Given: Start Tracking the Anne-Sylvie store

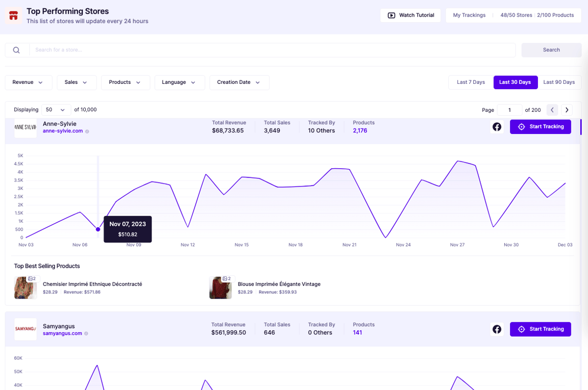Looking at the screenshot, I should [540, 127].
